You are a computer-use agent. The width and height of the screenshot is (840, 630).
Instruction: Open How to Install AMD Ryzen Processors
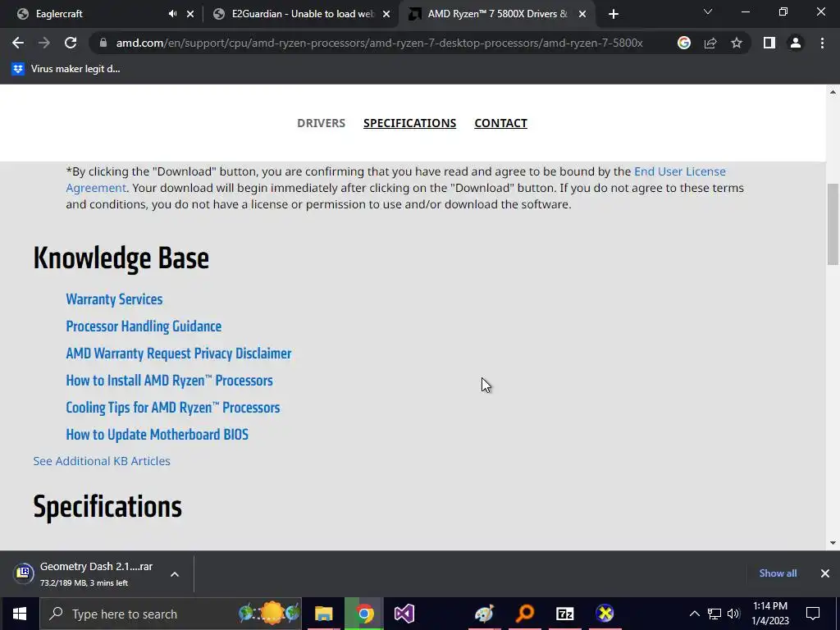point(169,381)
